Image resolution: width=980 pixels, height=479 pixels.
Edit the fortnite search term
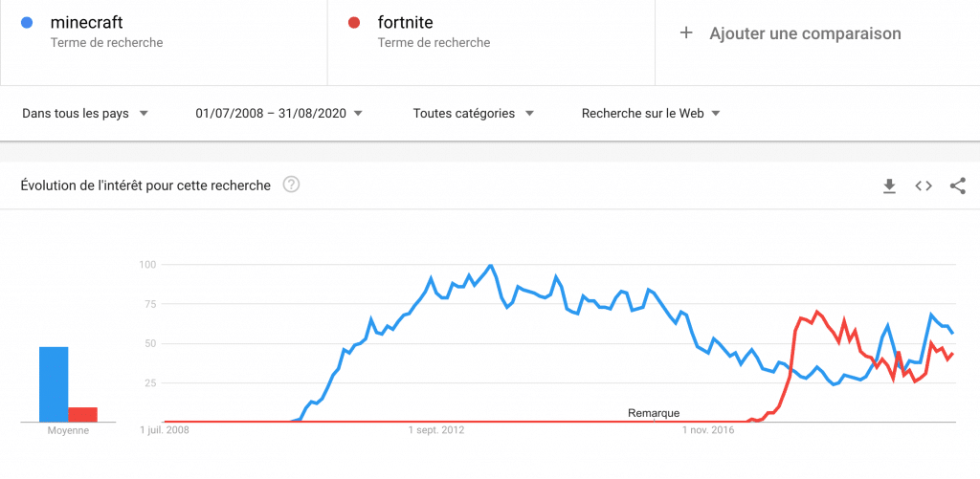[405, 23]
